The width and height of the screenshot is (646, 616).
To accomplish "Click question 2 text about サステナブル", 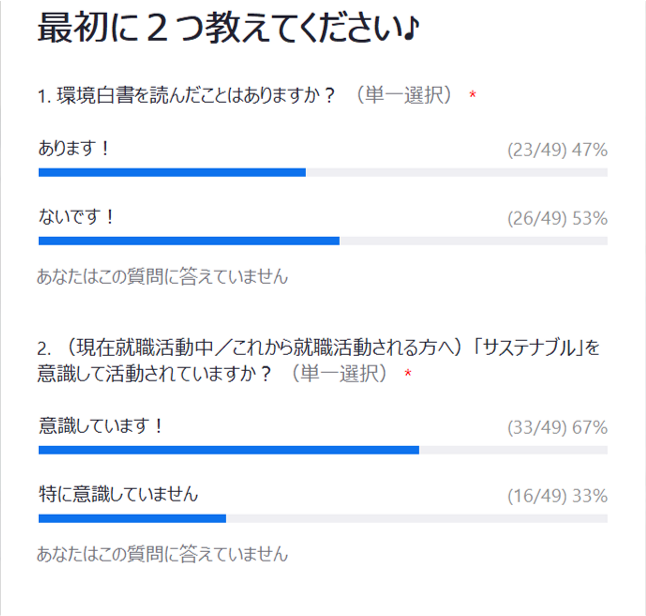I will [318, 361].
